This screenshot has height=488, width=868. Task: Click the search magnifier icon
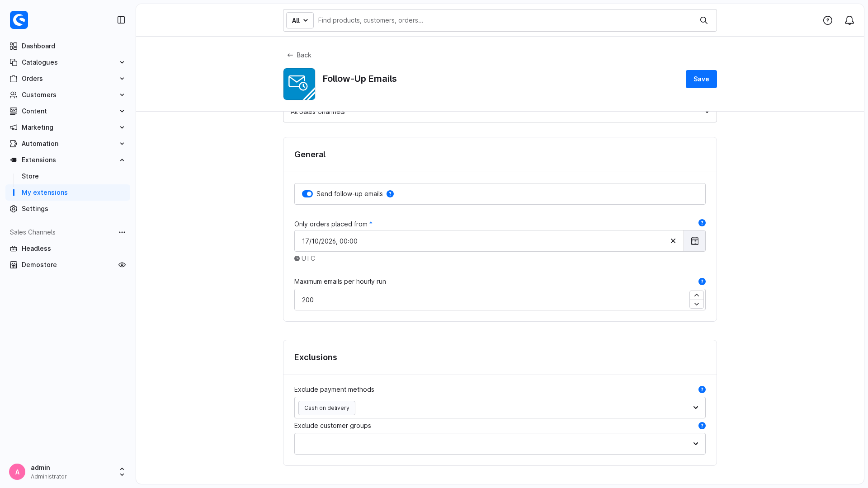click(704, 20)
